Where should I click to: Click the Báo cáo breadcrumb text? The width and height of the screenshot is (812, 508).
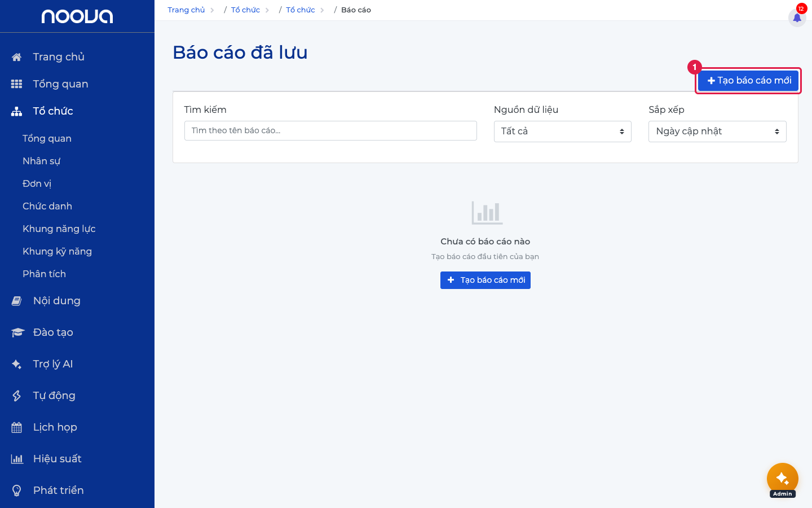point(356,10)
